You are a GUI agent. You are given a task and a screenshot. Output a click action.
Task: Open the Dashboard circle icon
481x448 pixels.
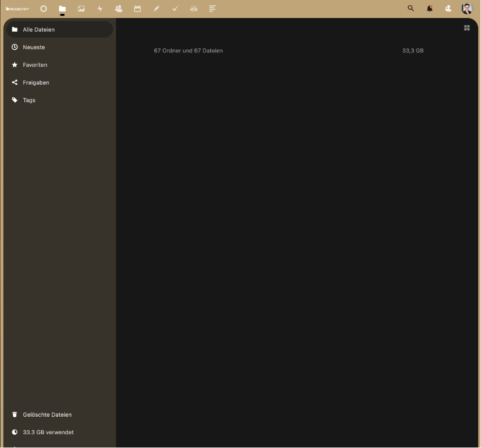point(43,8)
